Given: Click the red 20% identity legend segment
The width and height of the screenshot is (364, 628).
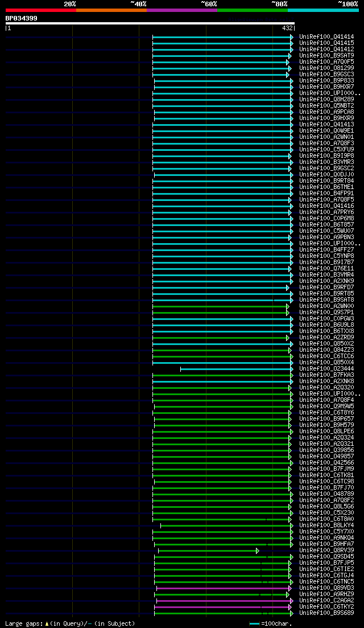Looking at the screenshot, I should (41, 10).
